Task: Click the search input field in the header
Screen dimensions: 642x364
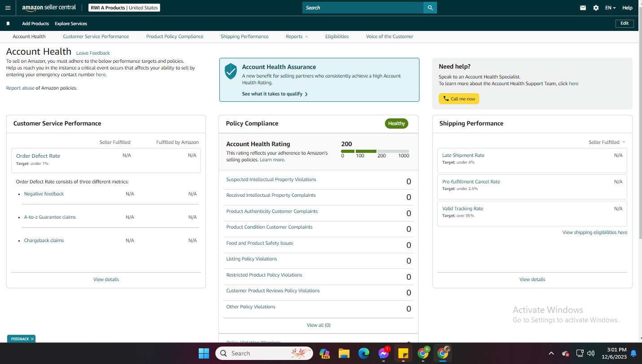Action: pos(362,8)
